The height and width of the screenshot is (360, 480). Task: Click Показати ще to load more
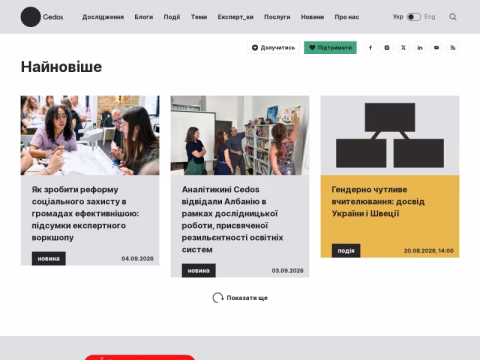point(247,298)
